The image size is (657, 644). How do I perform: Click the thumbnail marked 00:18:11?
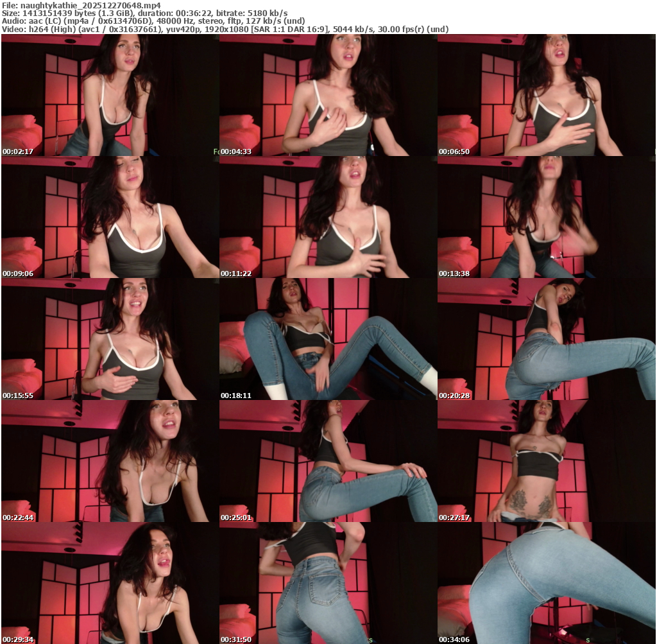[x=328, y=339]
